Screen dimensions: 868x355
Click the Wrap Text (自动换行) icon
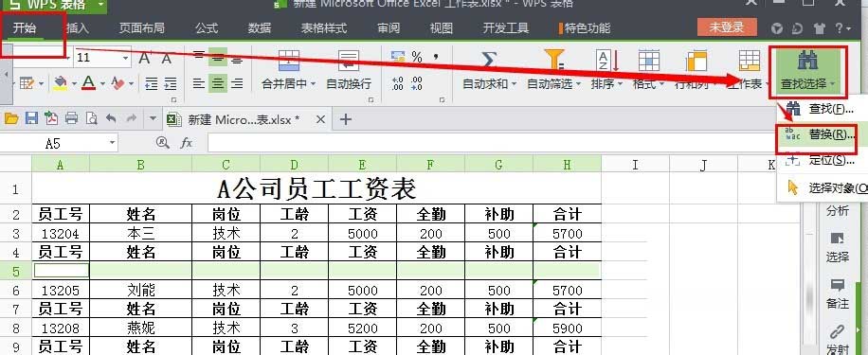[349, 61]
